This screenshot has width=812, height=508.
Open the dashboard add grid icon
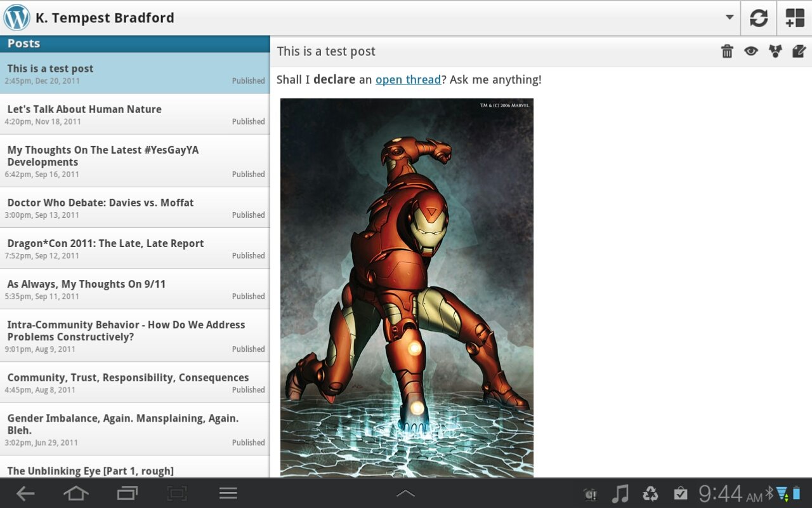(x=795, y=18)
